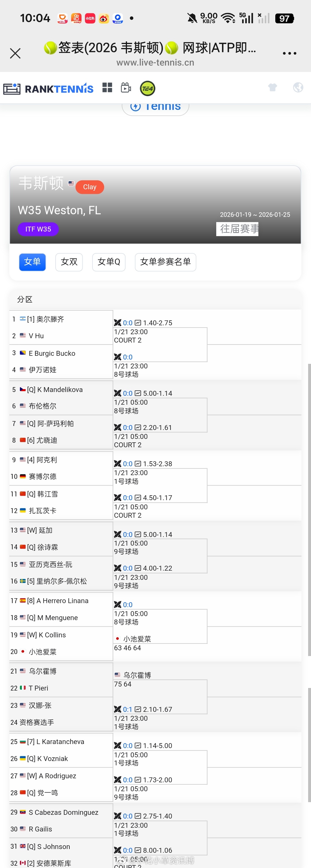Open the odds trend chart icon beside 1.40-2.75
This screenshot has width=311, height=868.
pos(138,322)
